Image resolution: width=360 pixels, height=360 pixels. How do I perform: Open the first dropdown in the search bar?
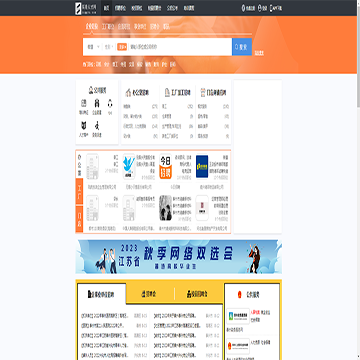[93, 47]
